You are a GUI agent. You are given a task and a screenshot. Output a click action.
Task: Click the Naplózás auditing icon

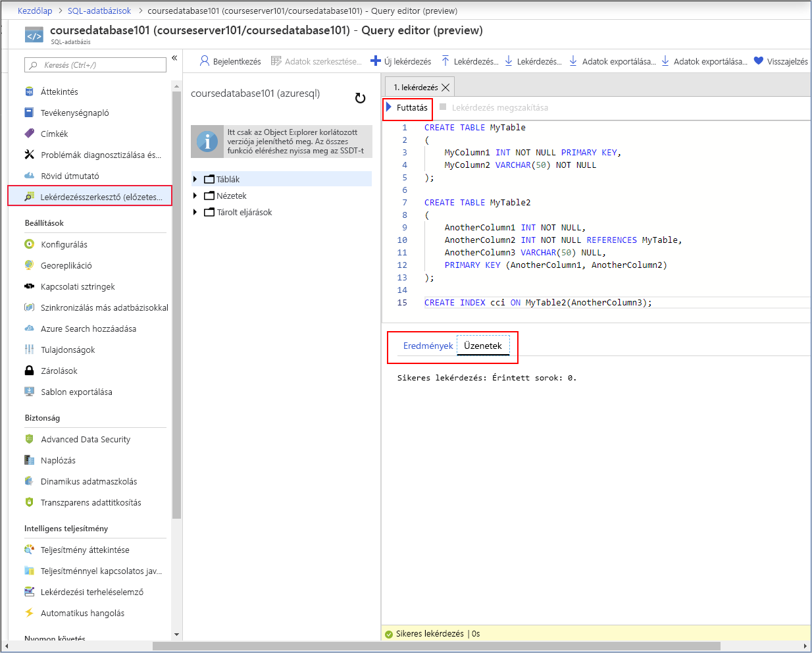[29, 460]
